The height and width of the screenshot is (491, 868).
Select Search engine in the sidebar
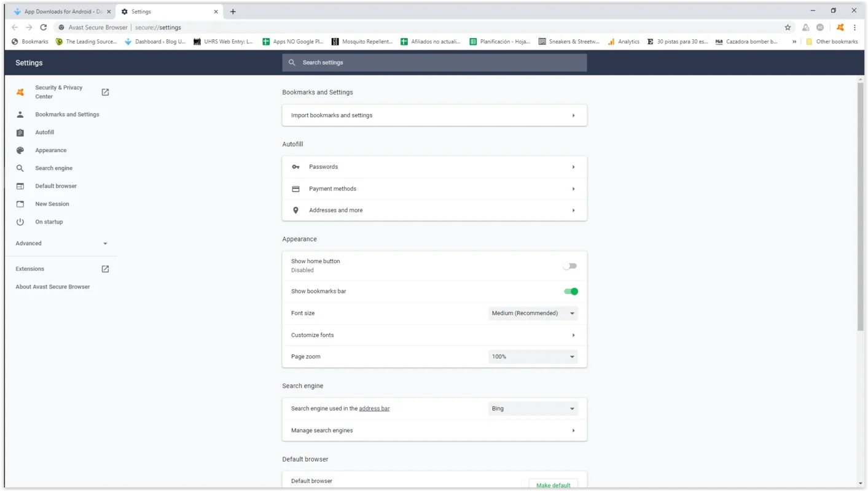[54, 168]
